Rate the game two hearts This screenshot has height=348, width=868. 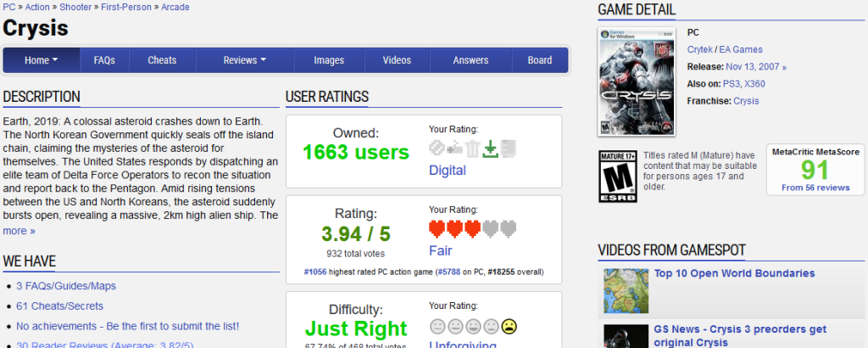pyautogui.click(x=455, y=229)
